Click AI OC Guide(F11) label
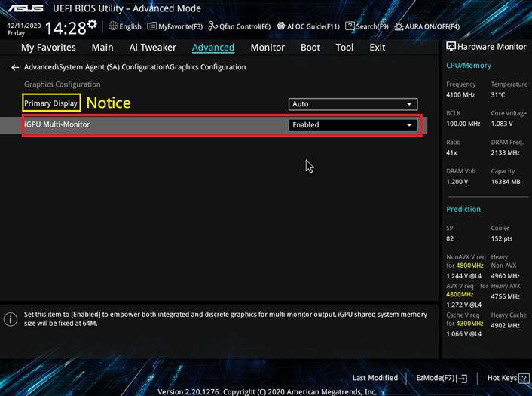This screenshot has width=532, height=396. tap(313, 26)
